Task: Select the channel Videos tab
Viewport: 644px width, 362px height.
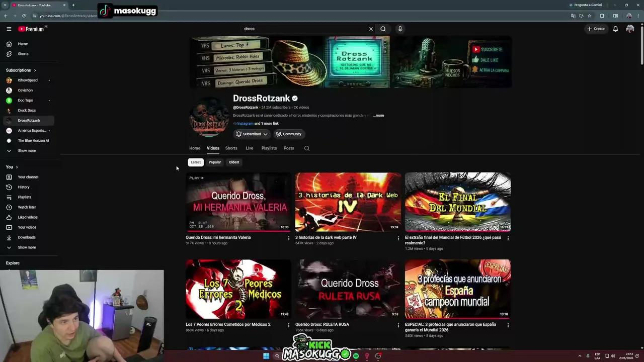Action: [213, 148]
